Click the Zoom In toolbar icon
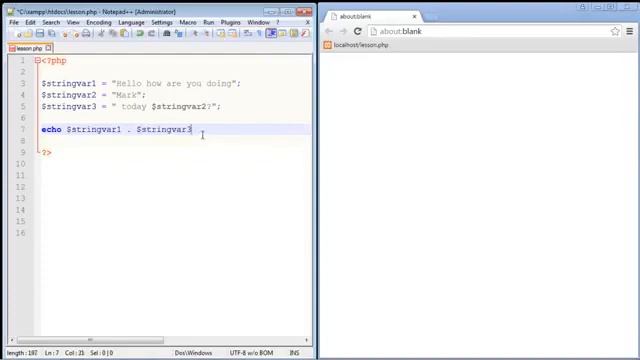 coord(195,34)
